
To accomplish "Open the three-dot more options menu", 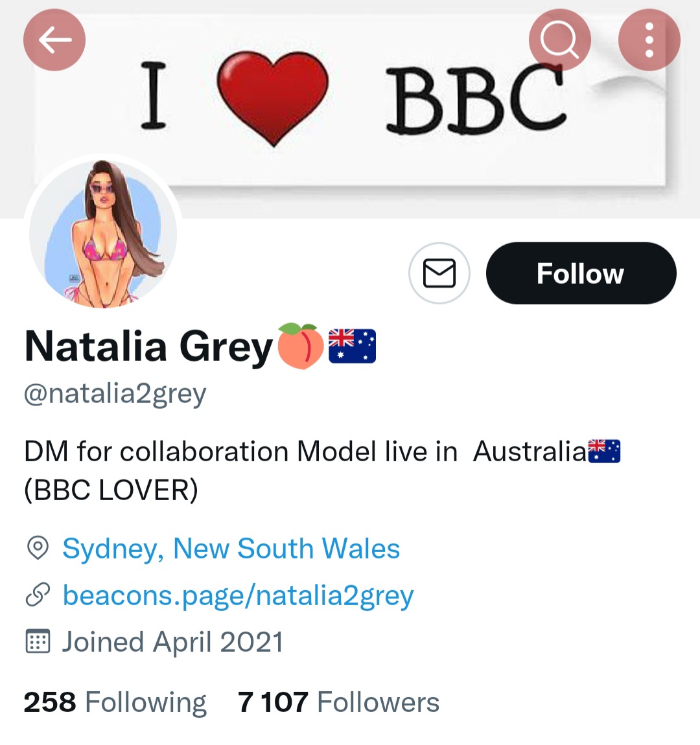I will point(649,40).
